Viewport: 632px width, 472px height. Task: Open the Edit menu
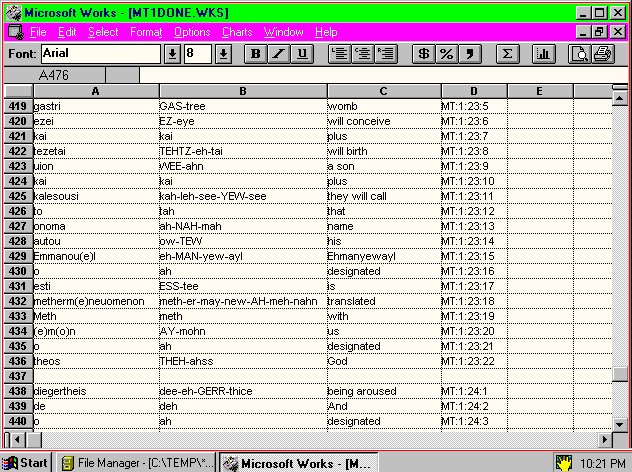(x=67, y=32)
